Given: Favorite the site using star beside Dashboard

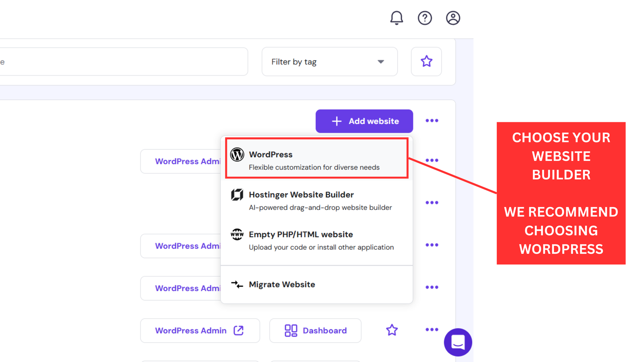Looking at the screenshot, I should pos(392,330).
